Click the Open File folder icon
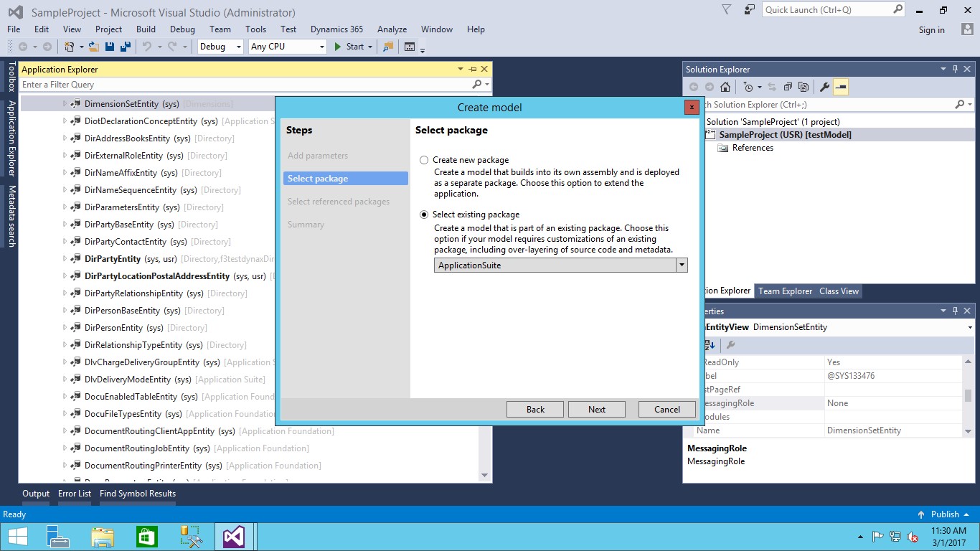 (x=95, y=47)
